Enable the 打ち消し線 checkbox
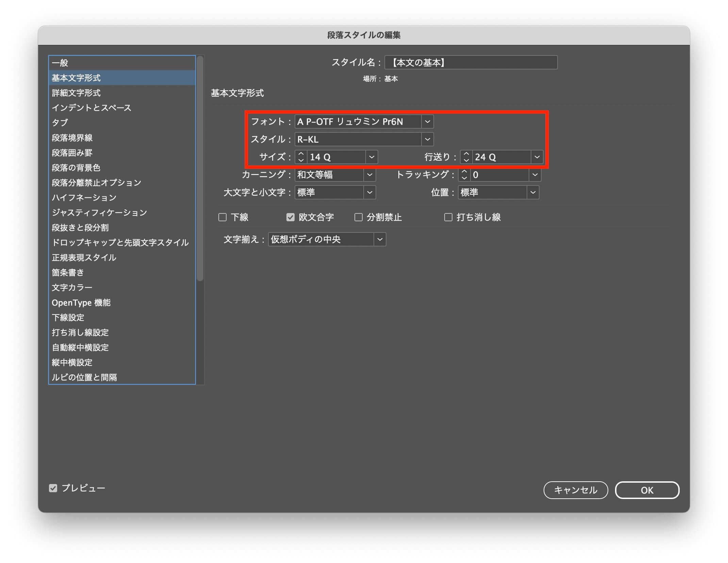Viewport: 728px width, 563px height. click(x=448, y=217)
